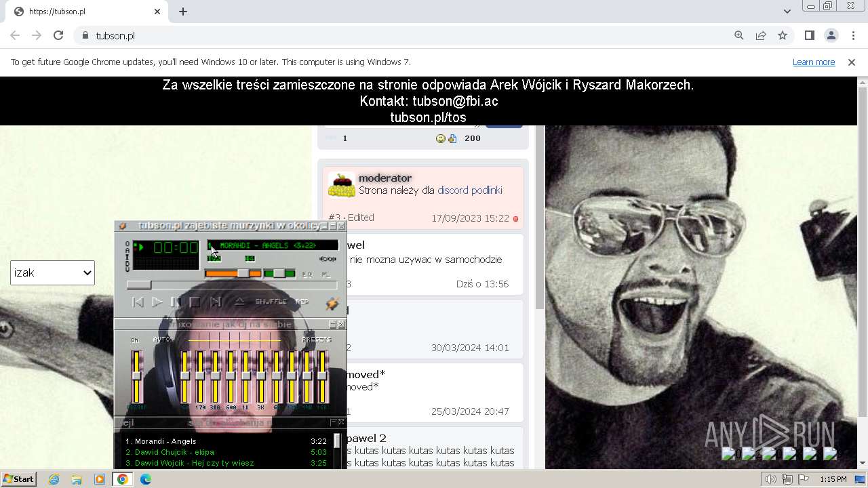
Task: Click the pawel 2 username
Action: (366, 439)
